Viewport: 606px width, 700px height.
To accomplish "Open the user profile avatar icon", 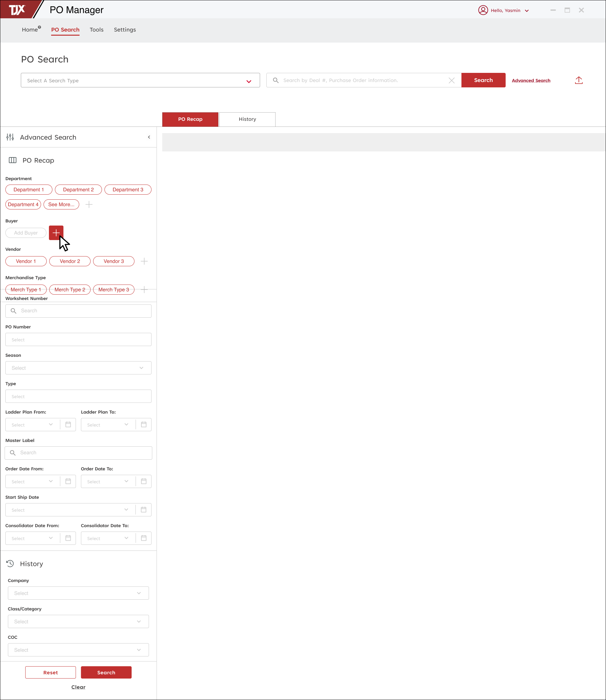I will 483,10.
